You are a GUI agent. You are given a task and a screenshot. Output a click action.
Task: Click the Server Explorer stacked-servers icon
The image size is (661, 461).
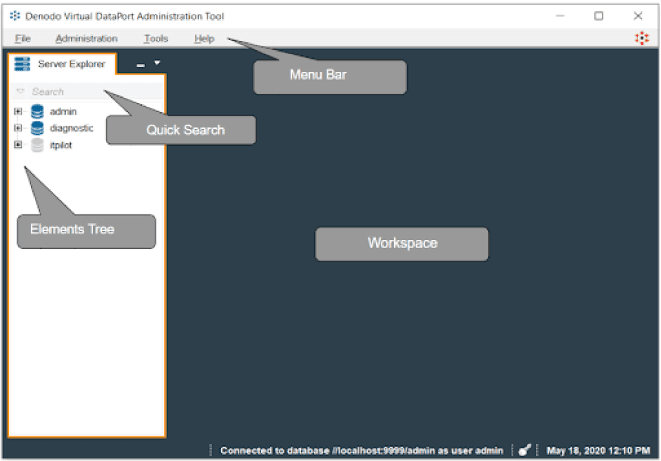[x=22, y=64]
